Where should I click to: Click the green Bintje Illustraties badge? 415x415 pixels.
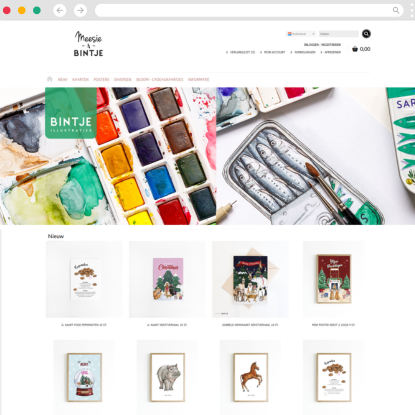71,113
